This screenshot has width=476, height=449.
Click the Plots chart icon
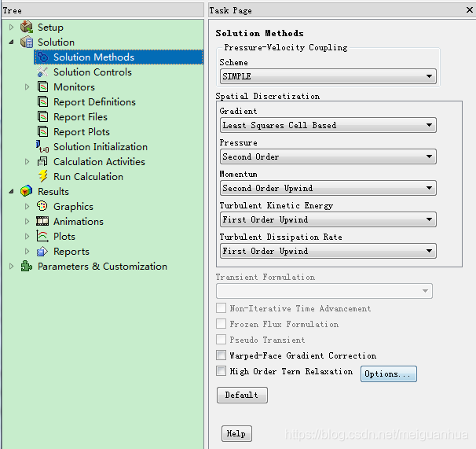[x=42, y=237]
